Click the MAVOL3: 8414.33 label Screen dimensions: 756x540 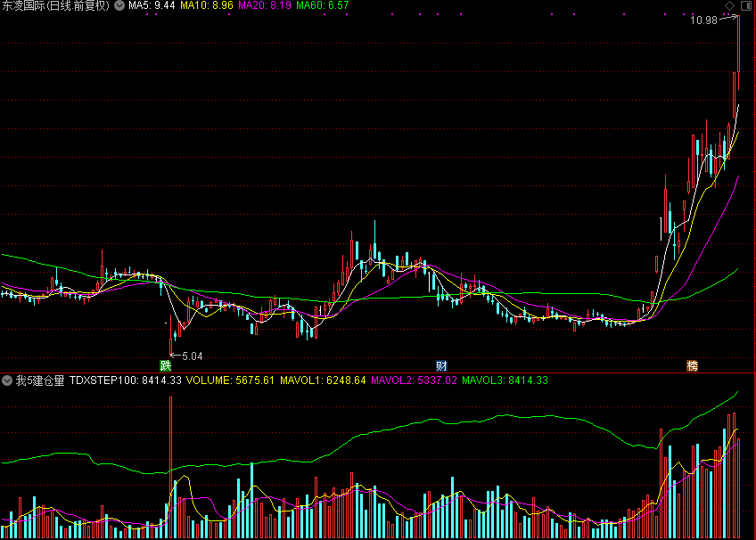(505, 380)
